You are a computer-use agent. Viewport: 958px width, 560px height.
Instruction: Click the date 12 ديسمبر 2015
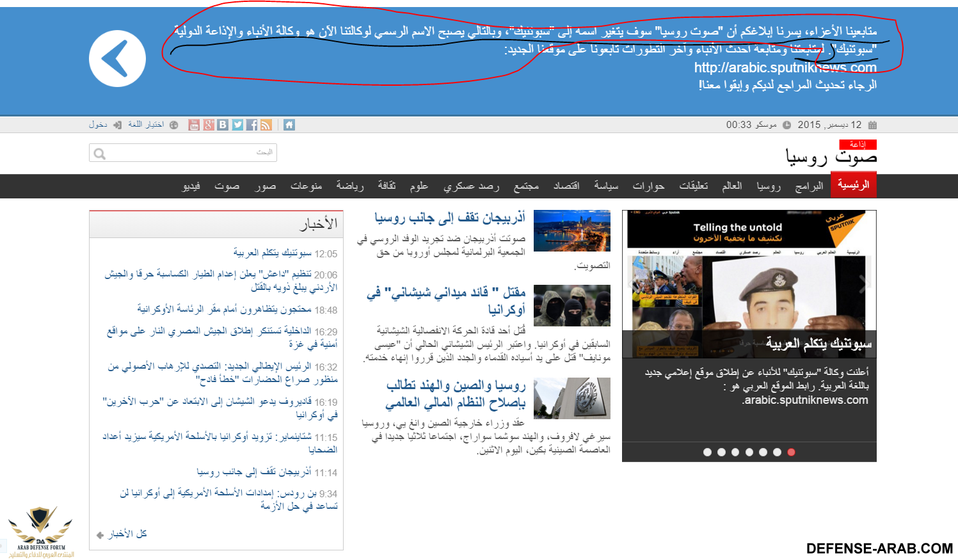point(829,125)
